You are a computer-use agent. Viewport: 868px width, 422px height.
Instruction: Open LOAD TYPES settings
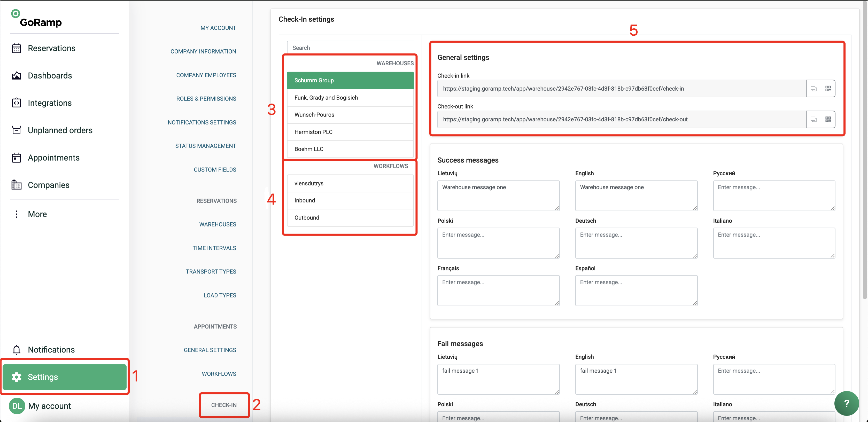pyautogui.click(x=220, y=295)
